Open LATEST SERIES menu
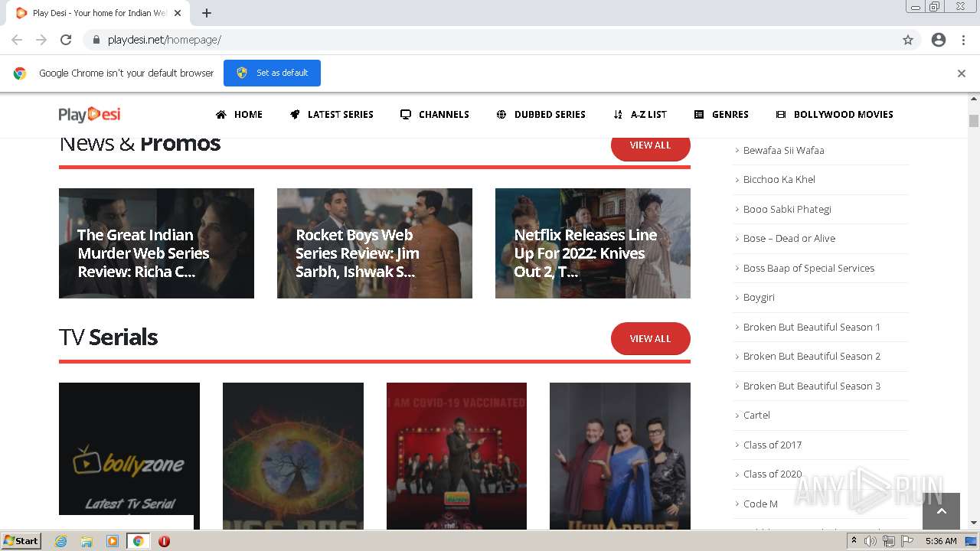Viewport: 980px width, 551px height. click(332, 114)
